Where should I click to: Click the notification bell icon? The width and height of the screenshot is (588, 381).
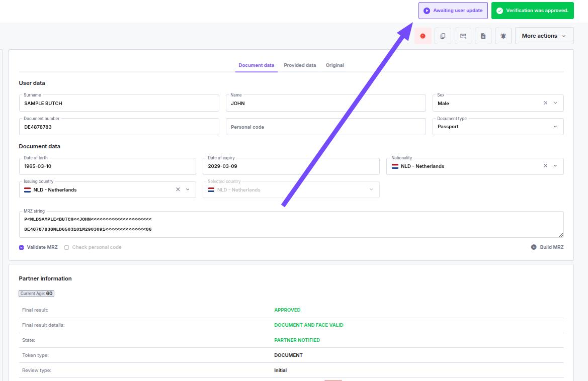(x=503, y=36)
